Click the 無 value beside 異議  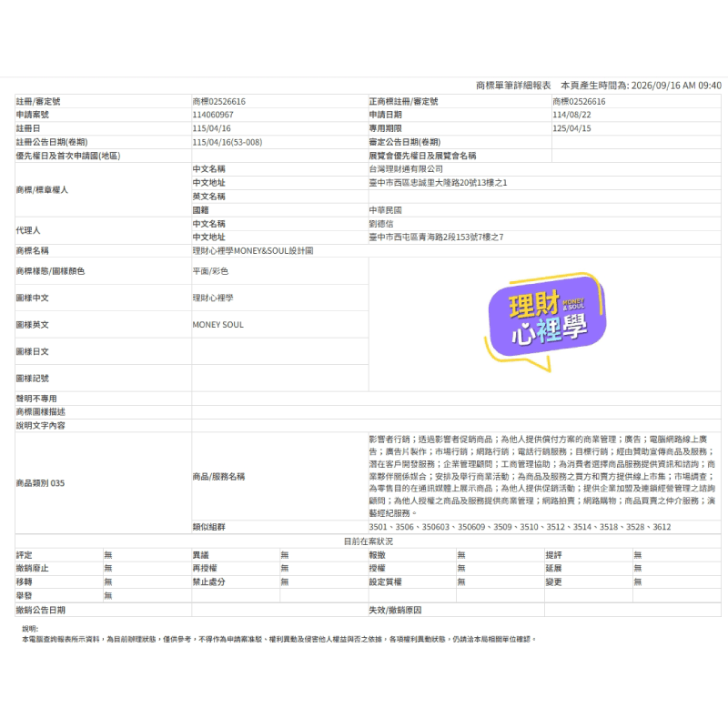click(285, 555)
